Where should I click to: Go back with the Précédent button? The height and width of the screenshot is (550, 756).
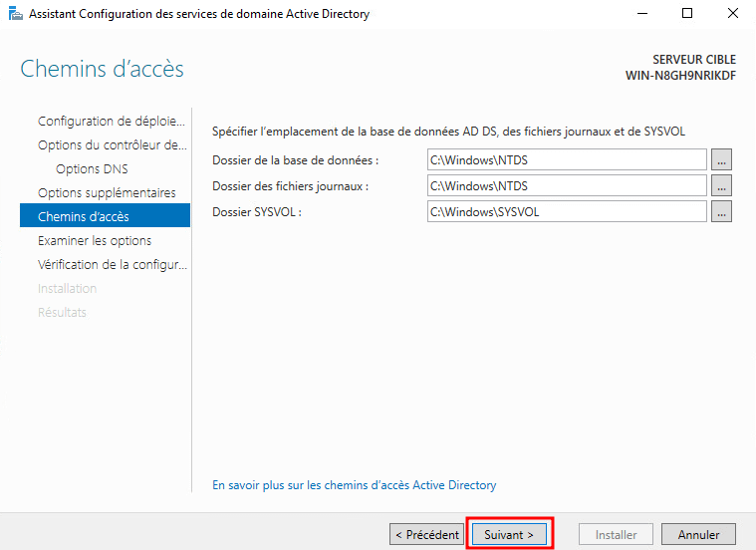tap(426, 535)
